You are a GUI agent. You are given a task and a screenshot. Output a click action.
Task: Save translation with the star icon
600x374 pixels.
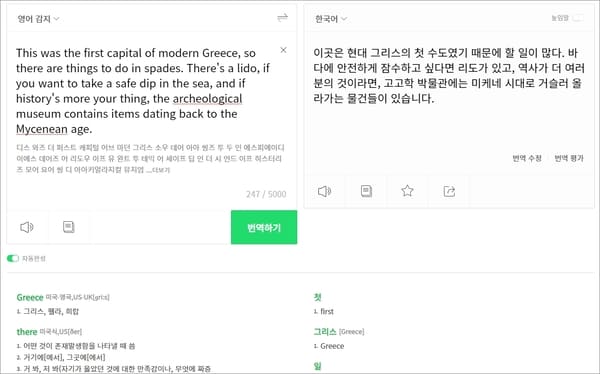coord(407,191)
